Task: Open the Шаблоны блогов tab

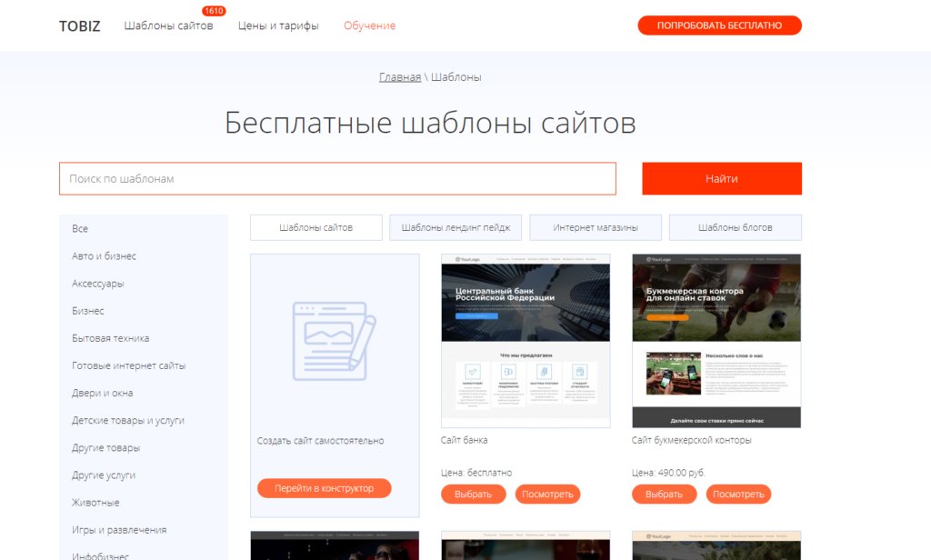Action: pos(736,226)
